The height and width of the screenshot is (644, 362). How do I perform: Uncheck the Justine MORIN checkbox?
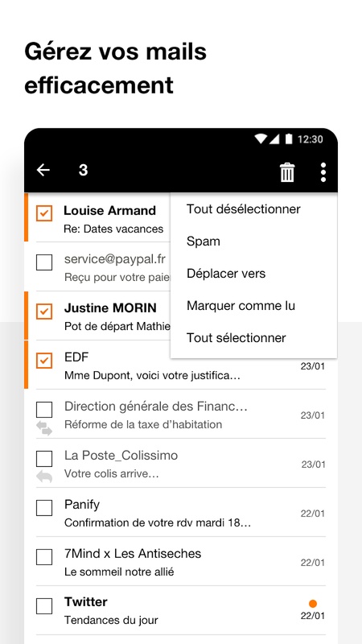tap(44, 312)
